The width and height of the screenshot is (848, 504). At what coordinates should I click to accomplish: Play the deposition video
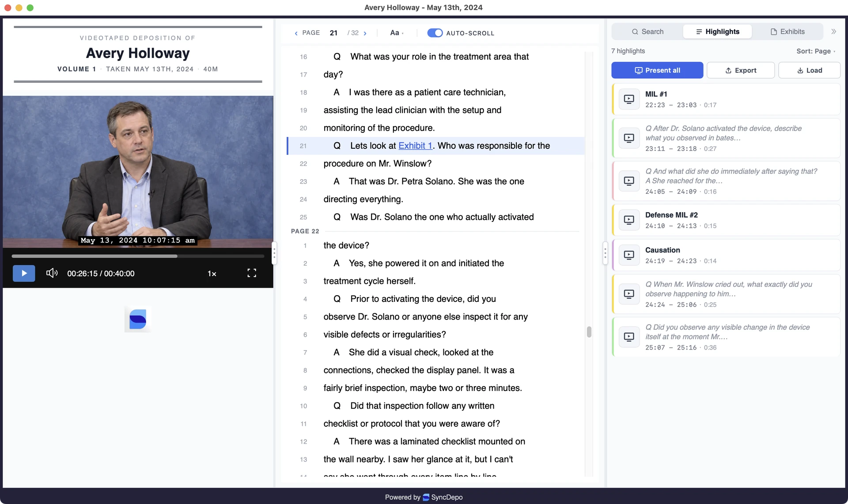[x=24, y=273]
